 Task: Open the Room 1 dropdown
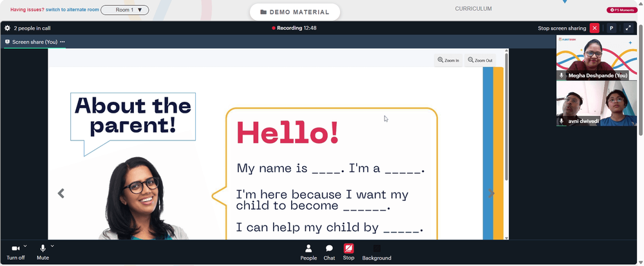pyautogui.click(x=125, y=10)
